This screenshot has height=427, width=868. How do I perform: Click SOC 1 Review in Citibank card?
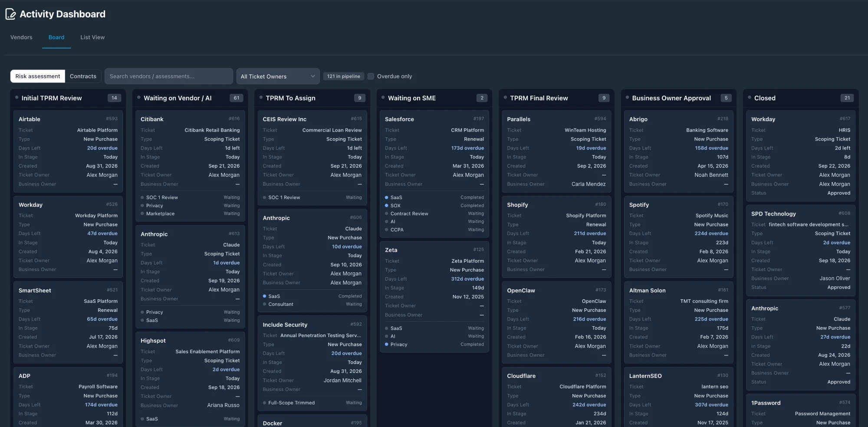pyautogui.click(x=162, y=198)
